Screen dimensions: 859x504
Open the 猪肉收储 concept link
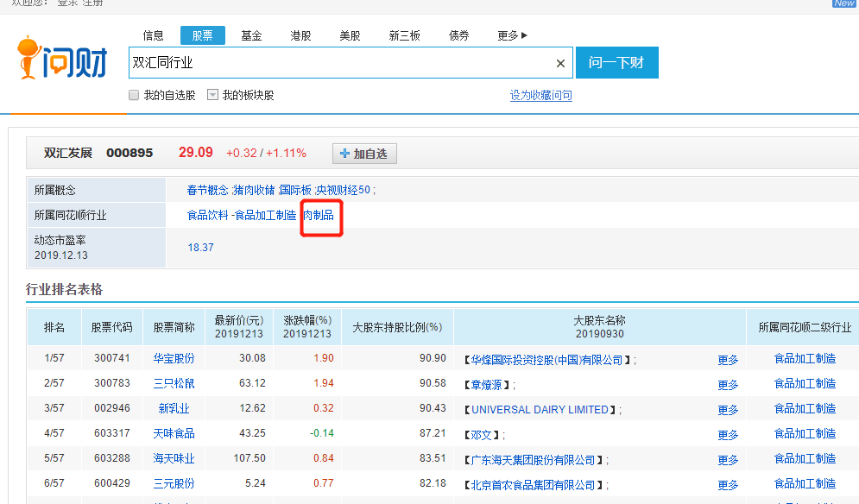(x=254, y=190)
